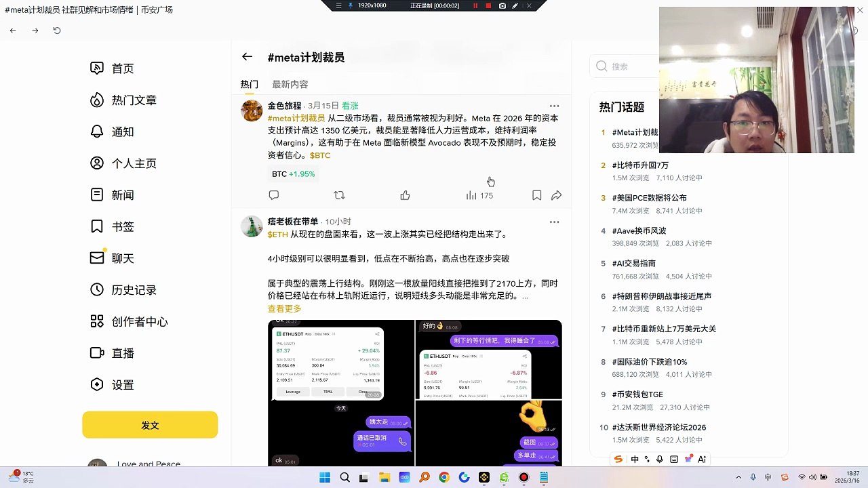Click the #meta计划裁员 hashtag in post text
This screenshot has width=868, height=488.
click(x=296, y=118)
